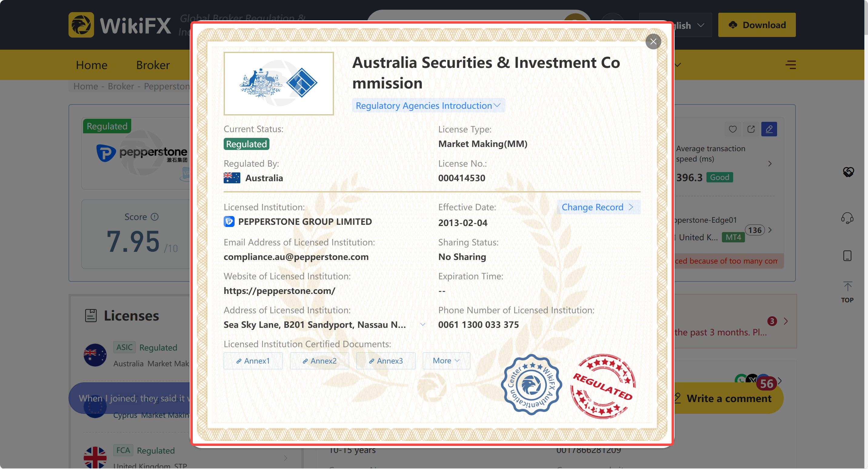Click the Regulated tag on broker card
The width and height of the screenshot is (868, 469).
(107, 126)
